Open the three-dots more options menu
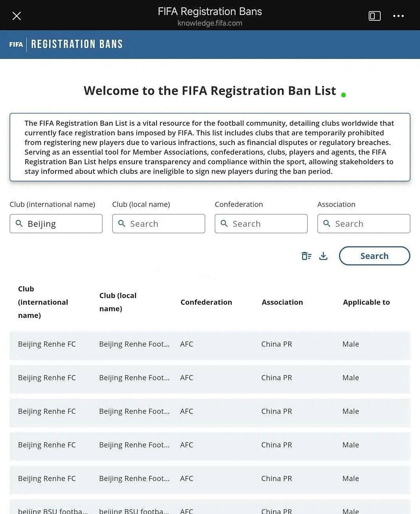 tap(398, 16)
